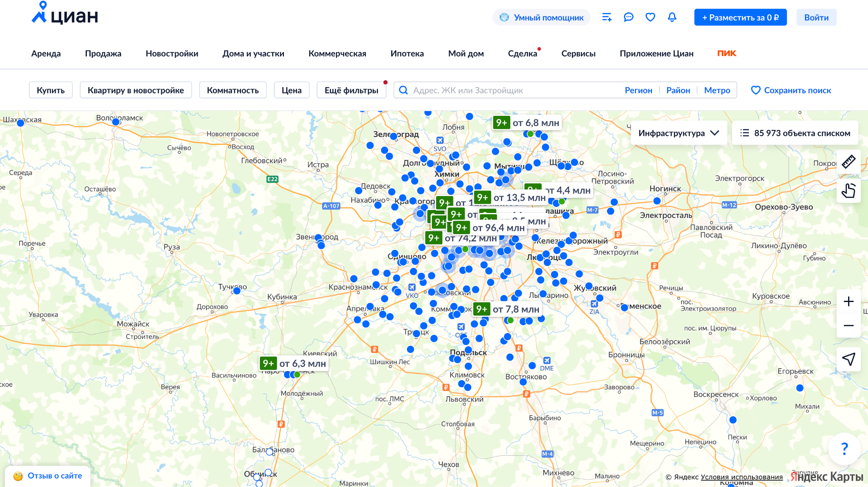This screenshot has height=487, width=868.
Task: Select the ruler distance measurement tool
Action: point(849,162)
